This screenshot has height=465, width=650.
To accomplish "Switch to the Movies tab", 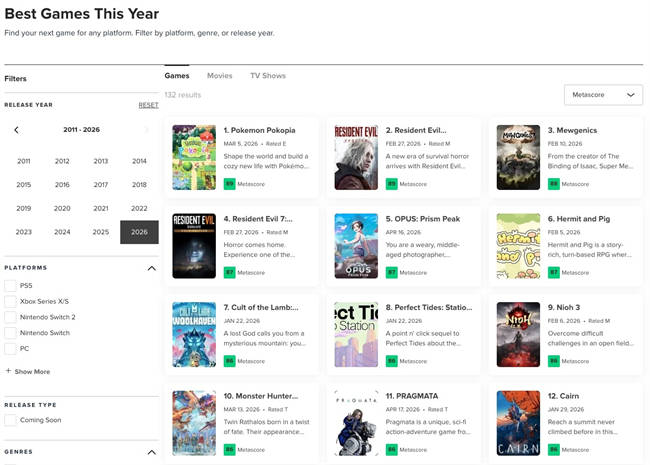I will click(219, 76).
